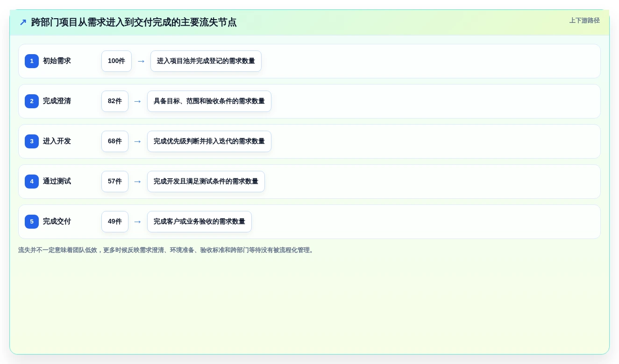Select the step 1 number badge
This screenshot has height=364, width=619.
(32, 61)
